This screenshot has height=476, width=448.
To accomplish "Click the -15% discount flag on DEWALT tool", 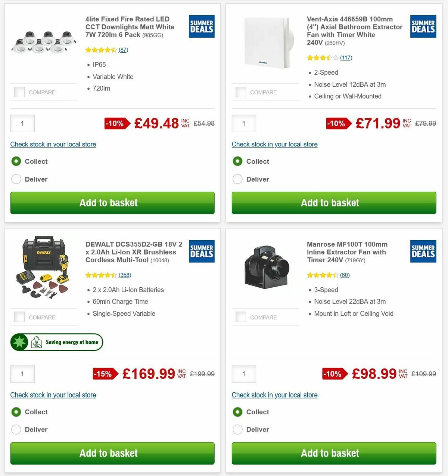I will click(104, 374).
